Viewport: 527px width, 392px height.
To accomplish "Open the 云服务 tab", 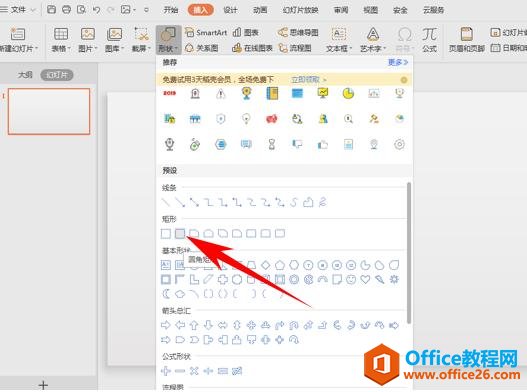I will [x=433, y=10].
